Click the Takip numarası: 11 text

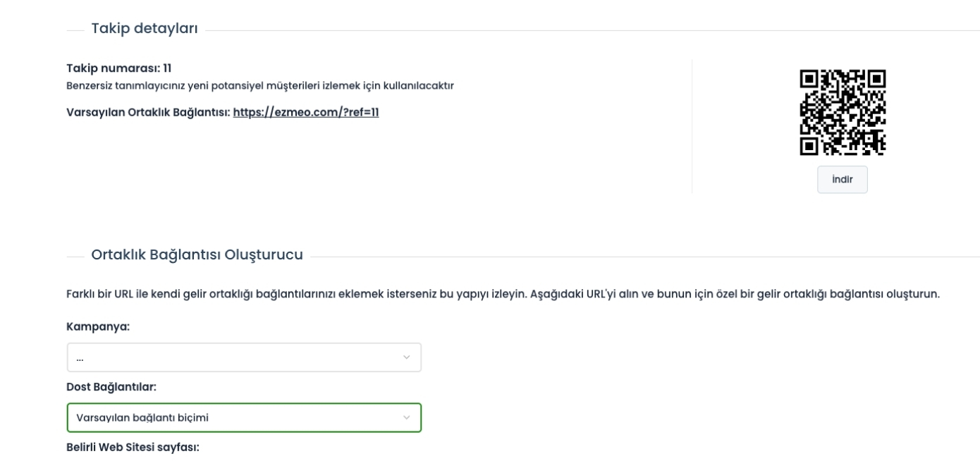(x=119, y=68)
